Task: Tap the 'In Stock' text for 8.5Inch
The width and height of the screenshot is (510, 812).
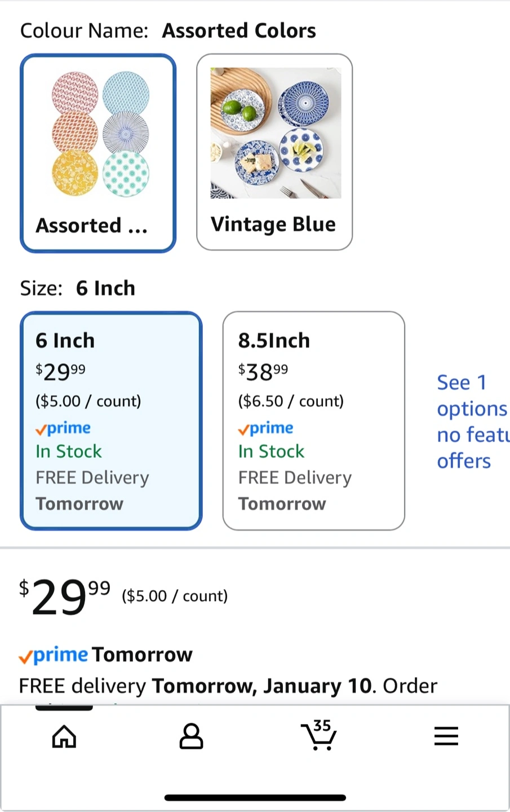Action: point(271,452)
